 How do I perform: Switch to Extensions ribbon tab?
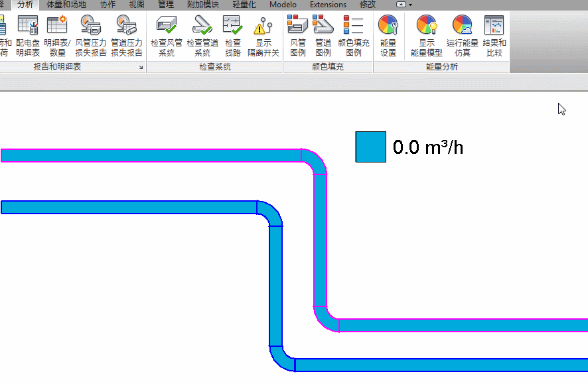[328, 5]
